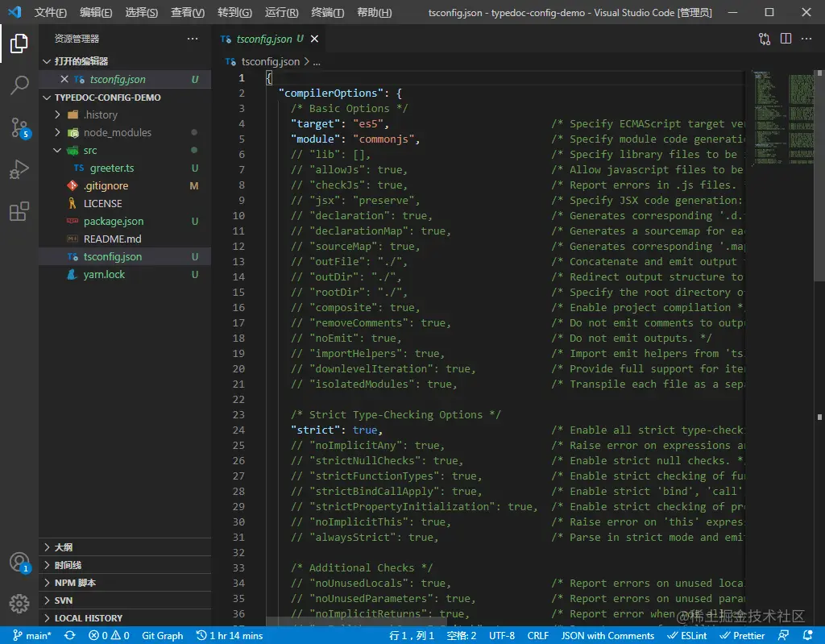This screenshot has width=825, height=644.
Task: Open the 终端(T) menu
Action: pos(327,13)
